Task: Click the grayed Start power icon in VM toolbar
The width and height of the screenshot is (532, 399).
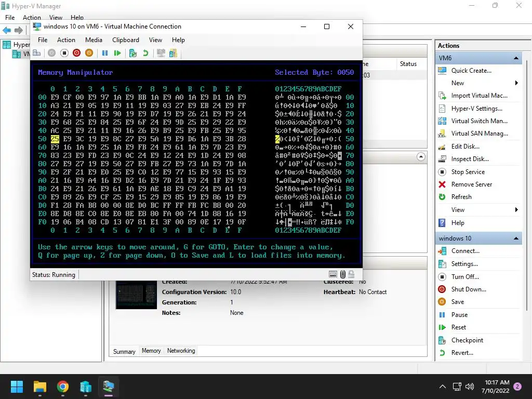Action: [x=51, y=53]
